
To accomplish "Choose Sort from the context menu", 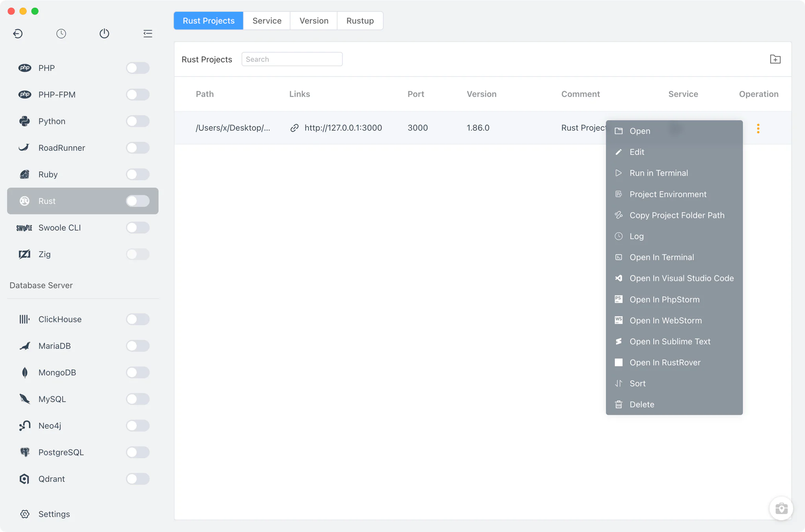I will pos(674,383).
